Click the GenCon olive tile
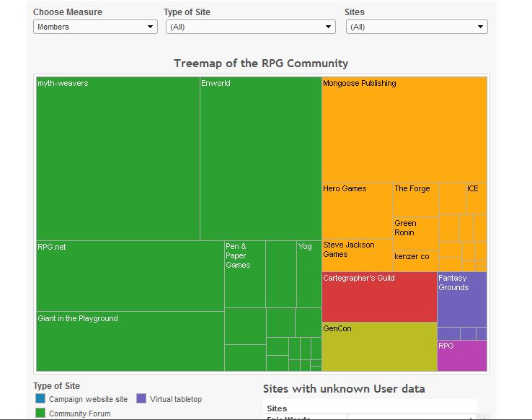 [379, 346]
